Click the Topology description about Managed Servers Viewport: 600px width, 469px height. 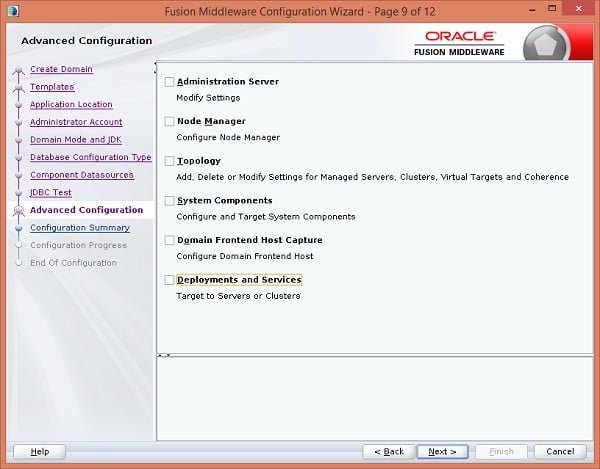[x=372, y=177]
